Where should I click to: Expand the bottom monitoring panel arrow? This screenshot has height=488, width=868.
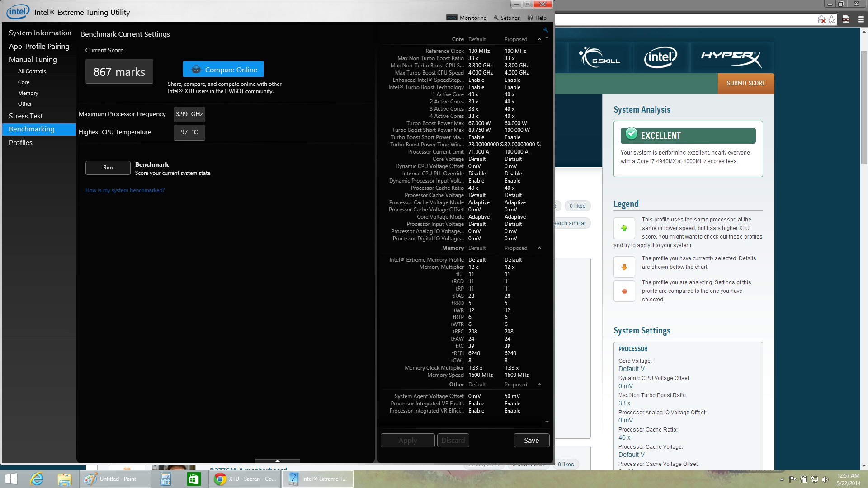(277, 461)
